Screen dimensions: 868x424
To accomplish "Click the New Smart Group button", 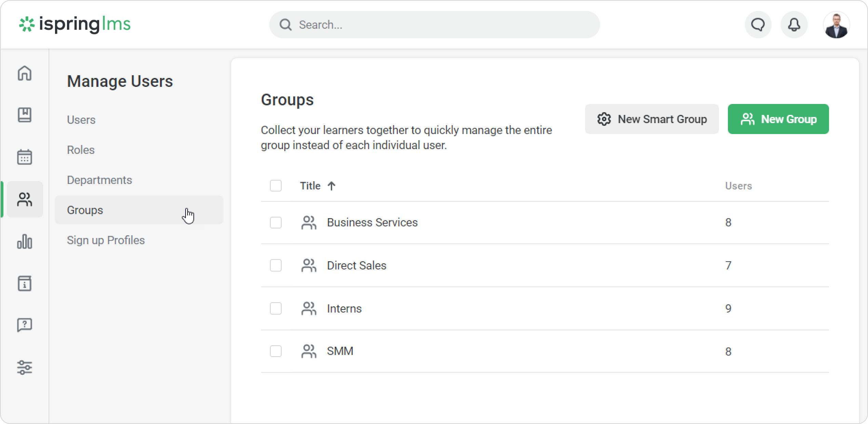I will pyautogui.click(x=652, y=119).
